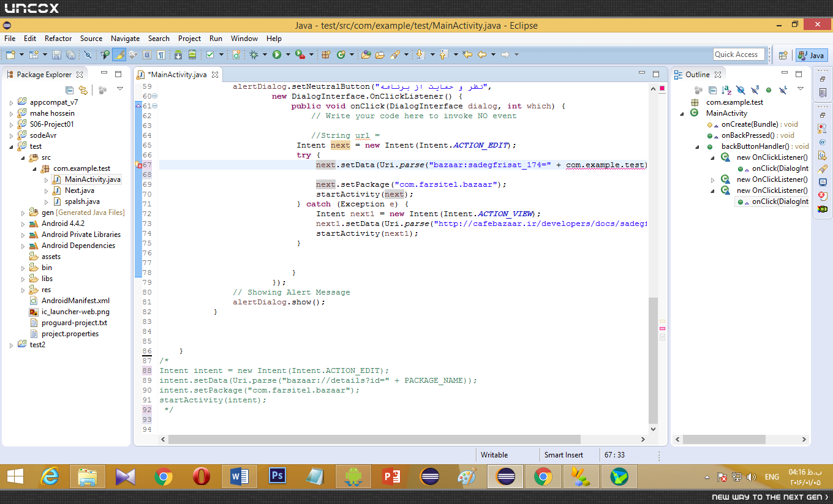The height and width of the screenshot is (504, 833).
Task: Run the project with the green play icon
Action: click(x=277, y=55)
